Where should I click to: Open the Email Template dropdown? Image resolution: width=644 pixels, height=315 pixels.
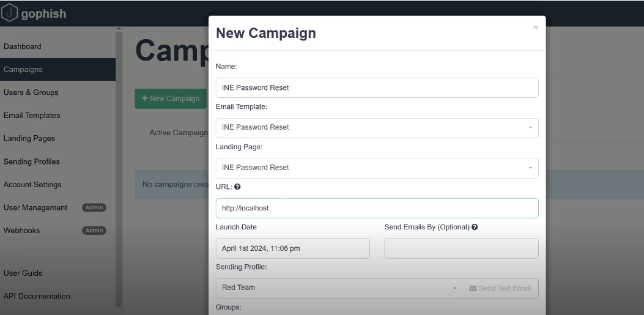click(377, 127)
